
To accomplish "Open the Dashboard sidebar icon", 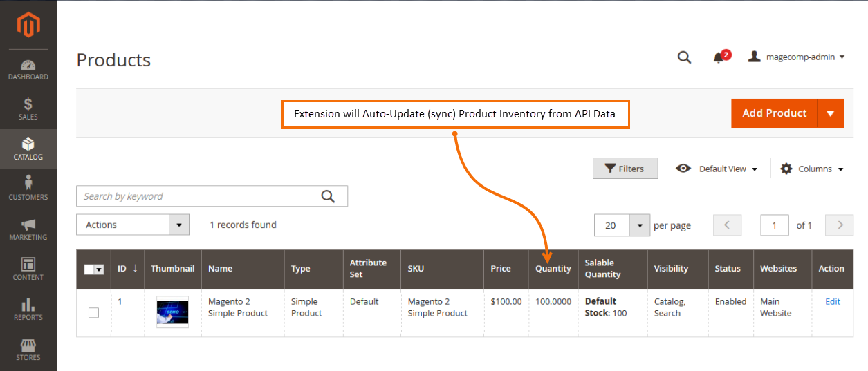I will [28, 66].
